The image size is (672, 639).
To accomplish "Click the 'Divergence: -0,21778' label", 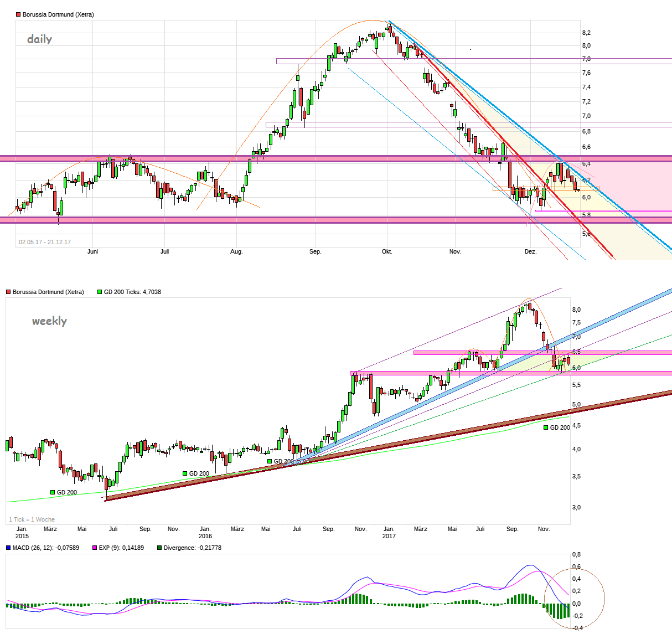I will click(x=192, y=548).
